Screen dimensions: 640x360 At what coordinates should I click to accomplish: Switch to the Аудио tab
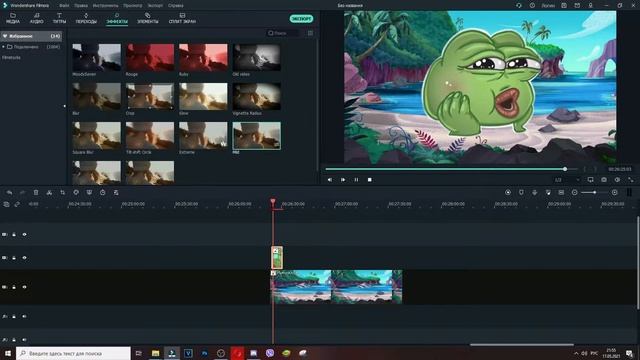(36, 18)
